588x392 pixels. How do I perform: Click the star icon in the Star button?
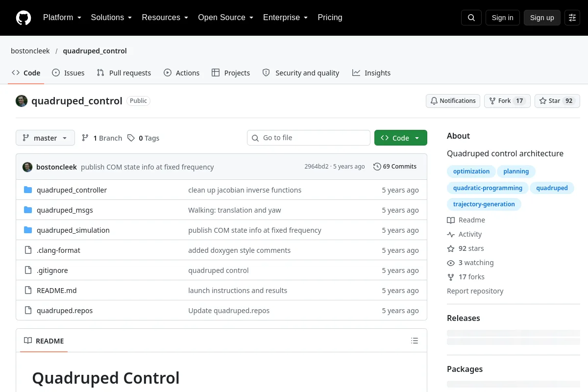tap(543, 101)
